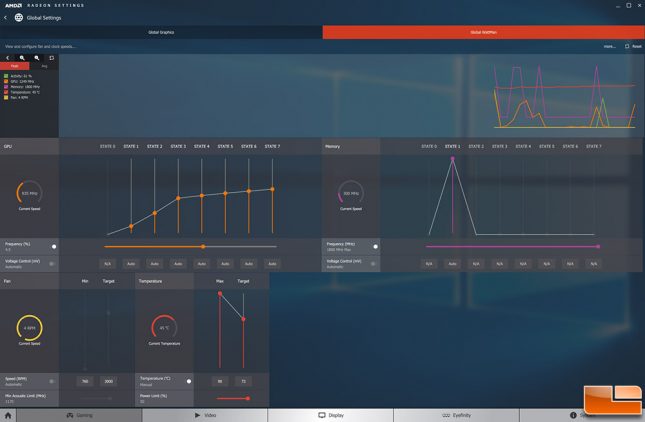Toggle the Temperature (°C) manual switch

click(189, 381)
